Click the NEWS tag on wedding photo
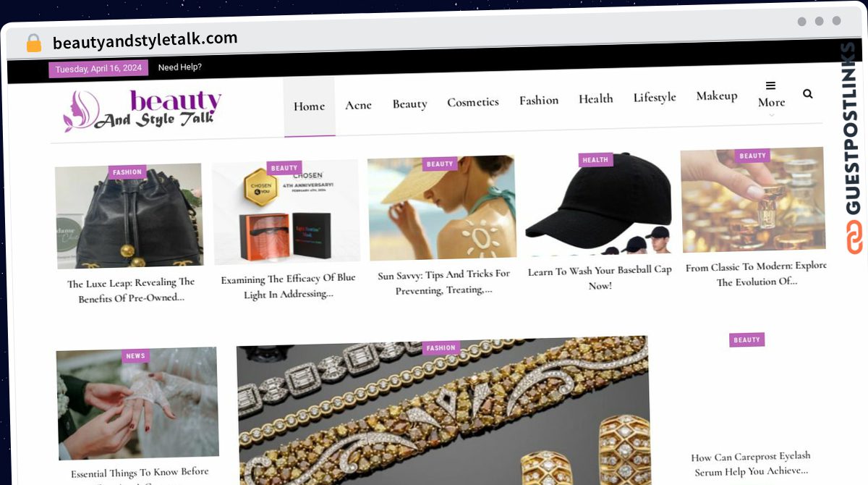This screenshot has height=485, width=868. pos(135,355)
